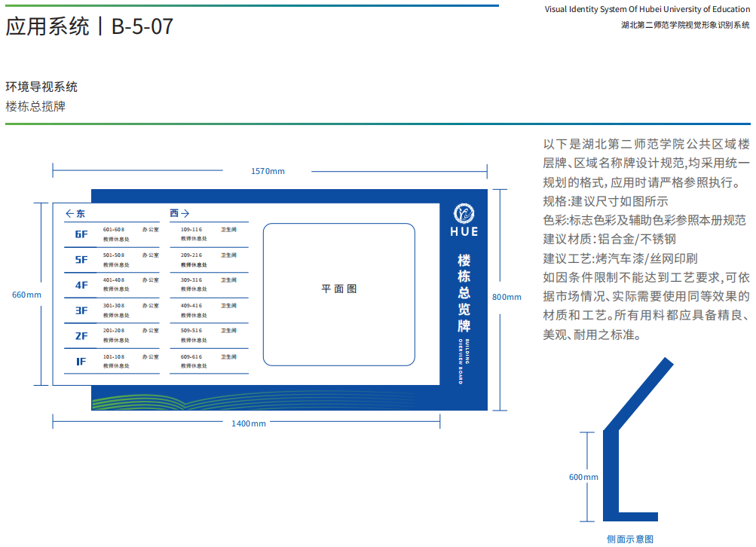The width and height of the screenshot is (756, 547).
Task: Click the 环境导视系统 section heading
Action: [41, 87]
